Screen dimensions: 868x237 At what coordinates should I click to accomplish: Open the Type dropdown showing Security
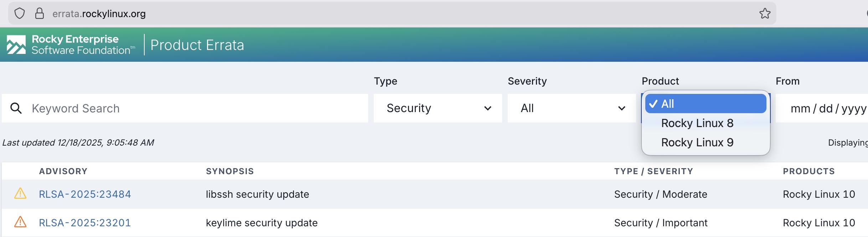click(438, 108)
